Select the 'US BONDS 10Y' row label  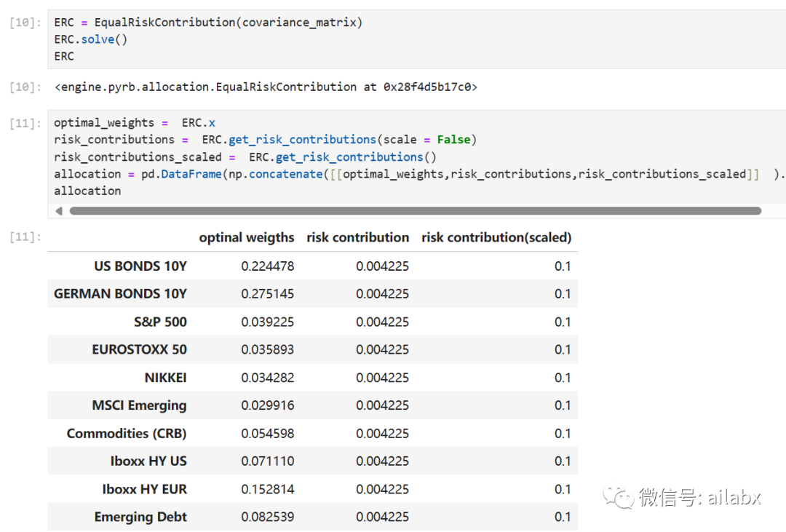[x=140, y=266]
